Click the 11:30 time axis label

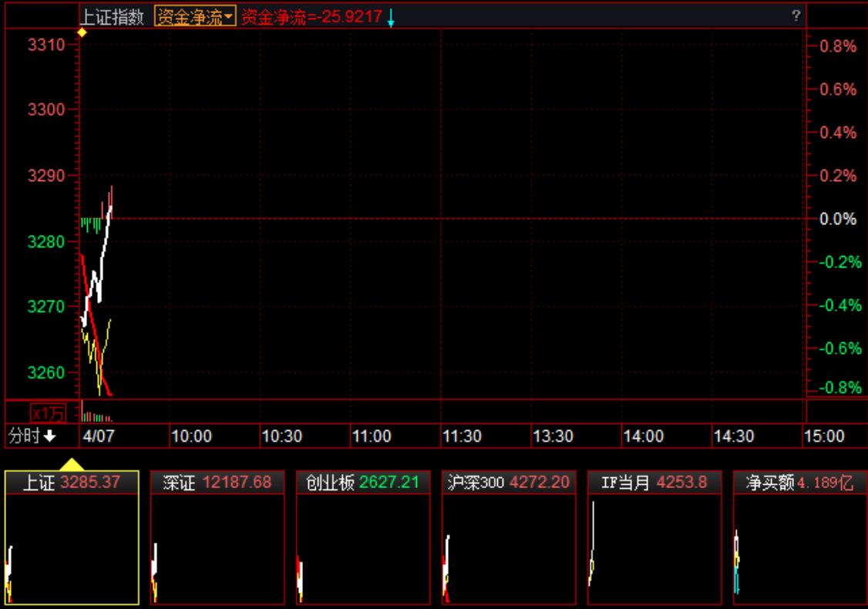coord(463,436)
